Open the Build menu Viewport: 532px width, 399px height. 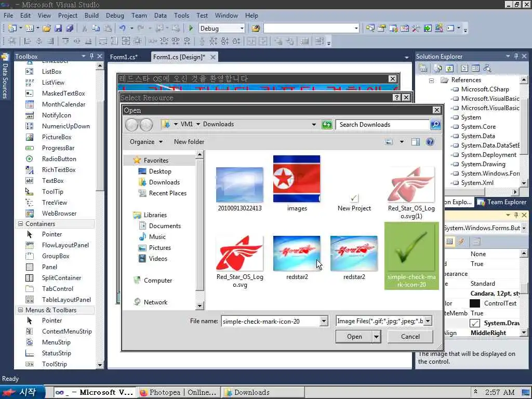91,16
